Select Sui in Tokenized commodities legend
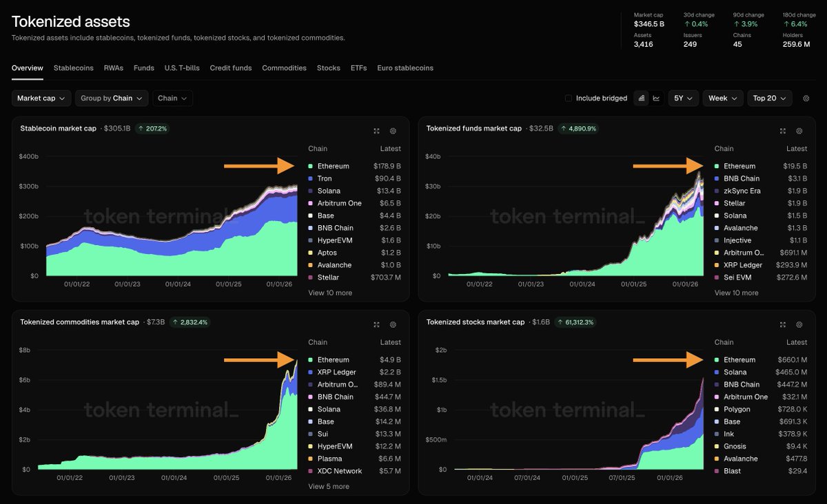This screenshot has width=827, height=504. [x=323, y=434]
